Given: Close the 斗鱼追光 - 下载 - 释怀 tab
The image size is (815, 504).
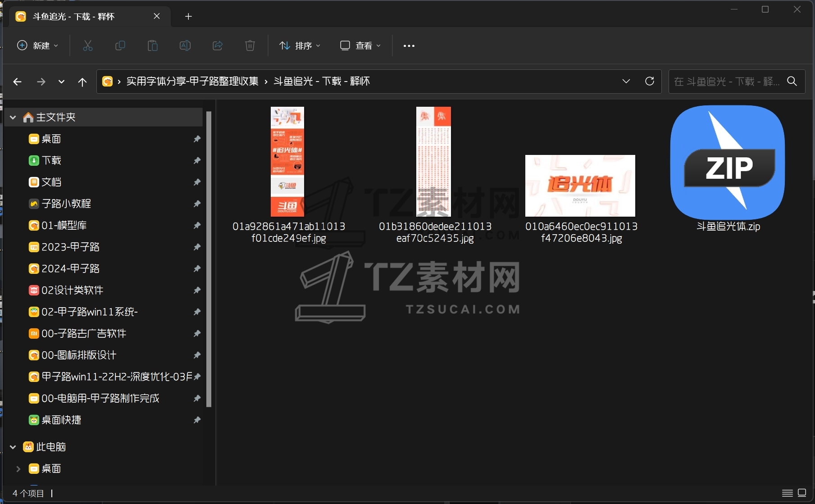Looking at the screenshot, I should 157,16.
